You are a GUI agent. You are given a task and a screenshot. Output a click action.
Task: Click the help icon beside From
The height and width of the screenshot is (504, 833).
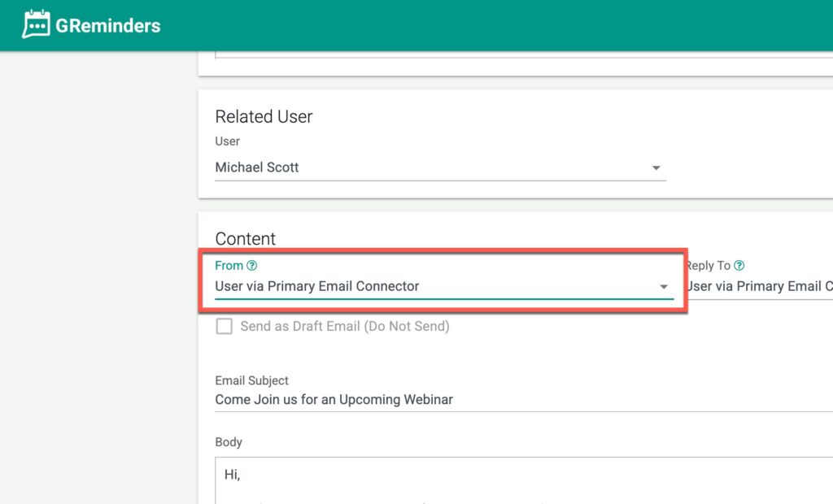252,266
